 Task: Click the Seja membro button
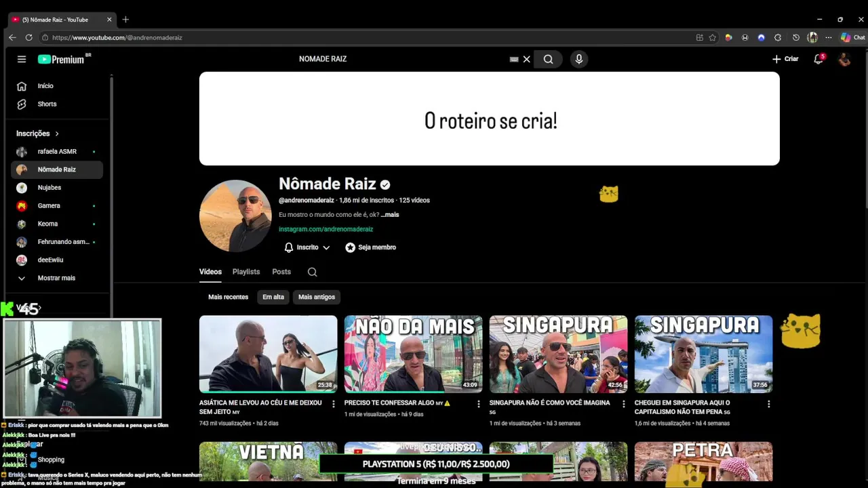coord(370,247)
